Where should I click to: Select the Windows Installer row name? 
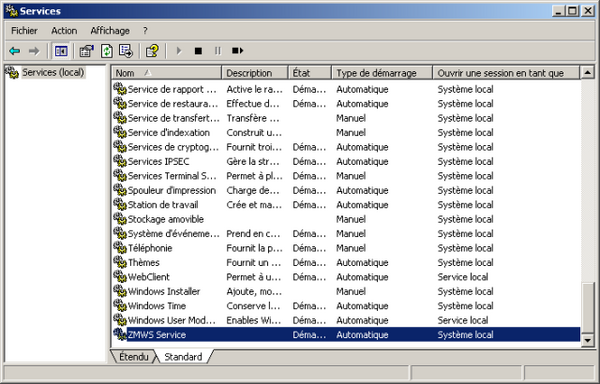[164, 291]
